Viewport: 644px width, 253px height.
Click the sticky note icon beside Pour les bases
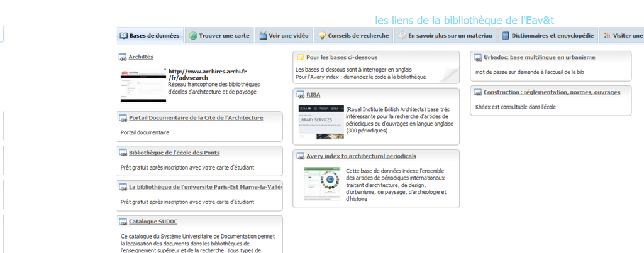click(300, 57)
